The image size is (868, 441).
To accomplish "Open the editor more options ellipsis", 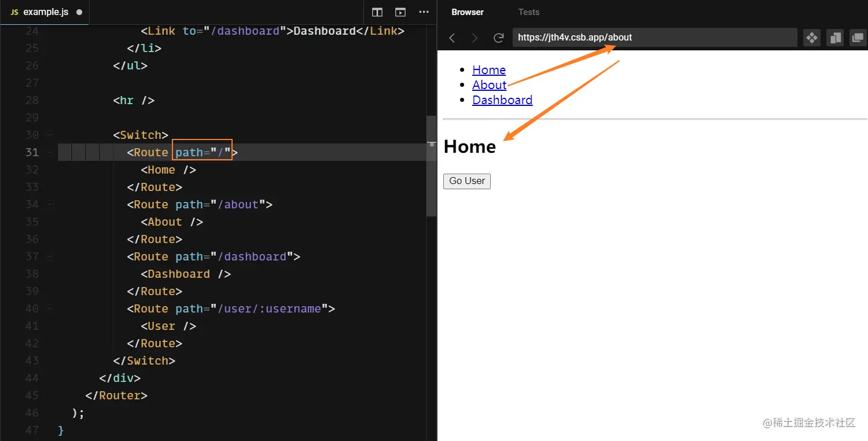I will 424,12.
